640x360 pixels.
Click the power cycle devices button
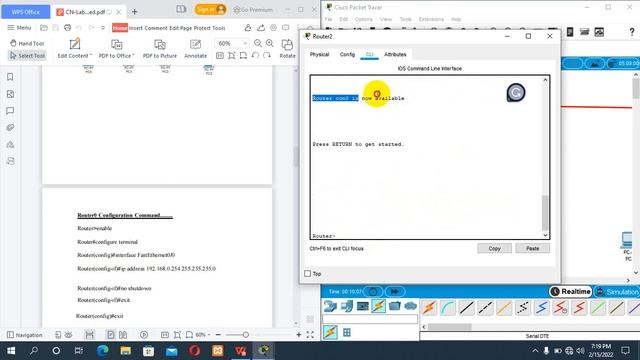point(373,291)
